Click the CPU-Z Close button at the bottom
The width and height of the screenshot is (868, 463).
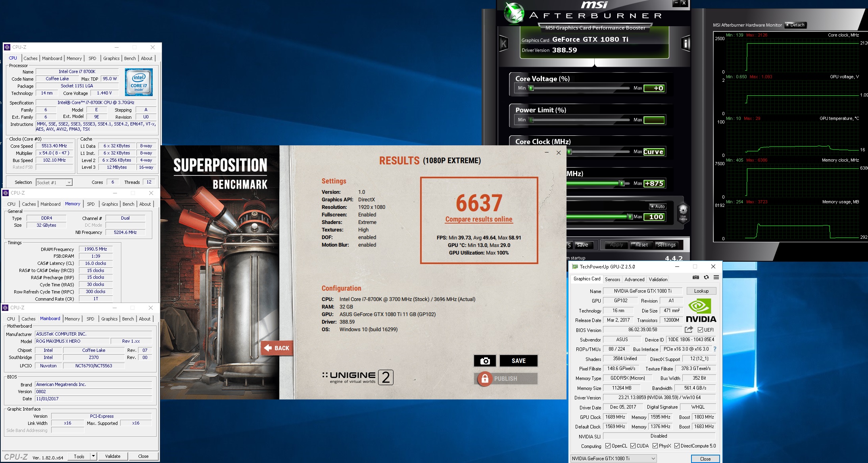tap(143, 456)
